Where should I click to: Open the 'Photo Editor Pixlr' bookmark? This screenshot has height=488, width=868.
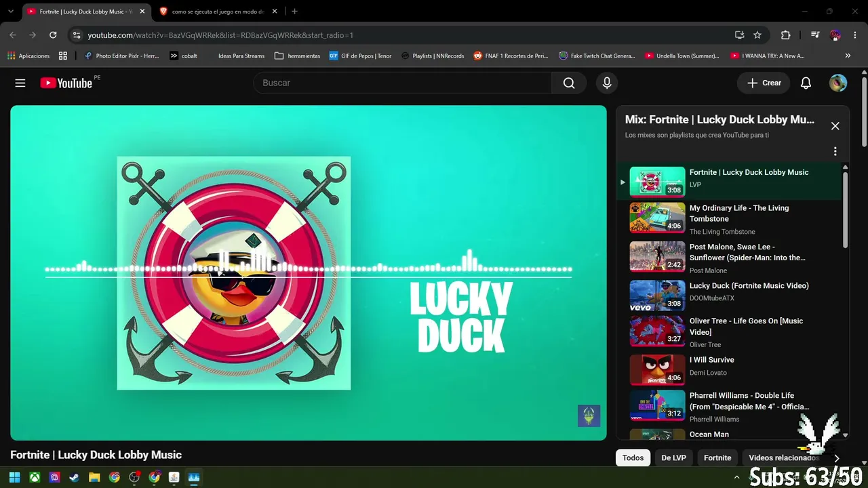tap(121, 56)
